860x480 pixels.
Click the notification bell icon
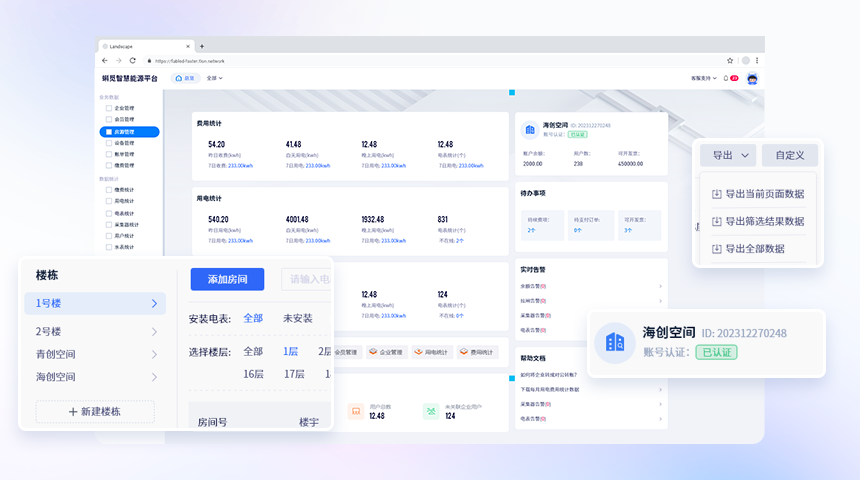coord(726,78)
